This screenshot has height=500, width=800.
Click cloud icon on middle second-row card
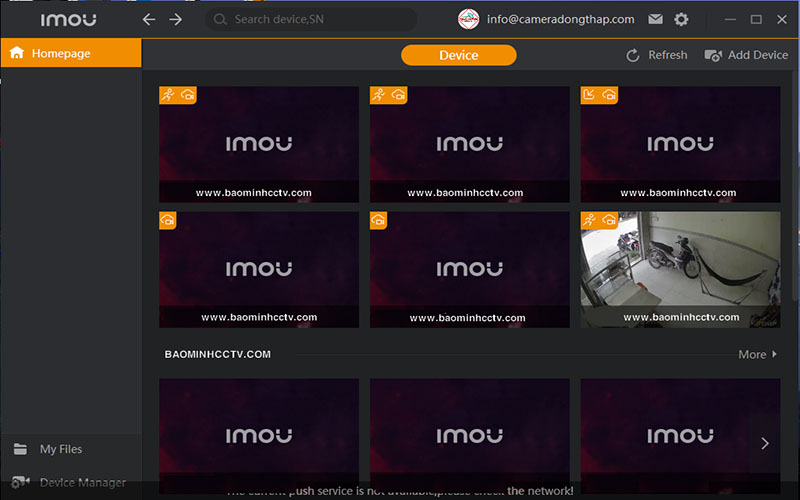coord(378,220)
